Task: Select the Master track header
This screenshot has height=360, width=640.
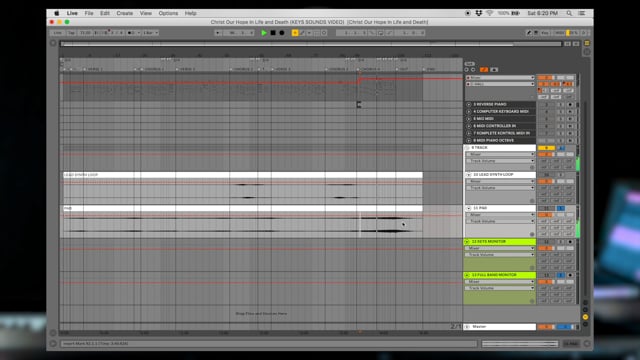Action: 500,327
